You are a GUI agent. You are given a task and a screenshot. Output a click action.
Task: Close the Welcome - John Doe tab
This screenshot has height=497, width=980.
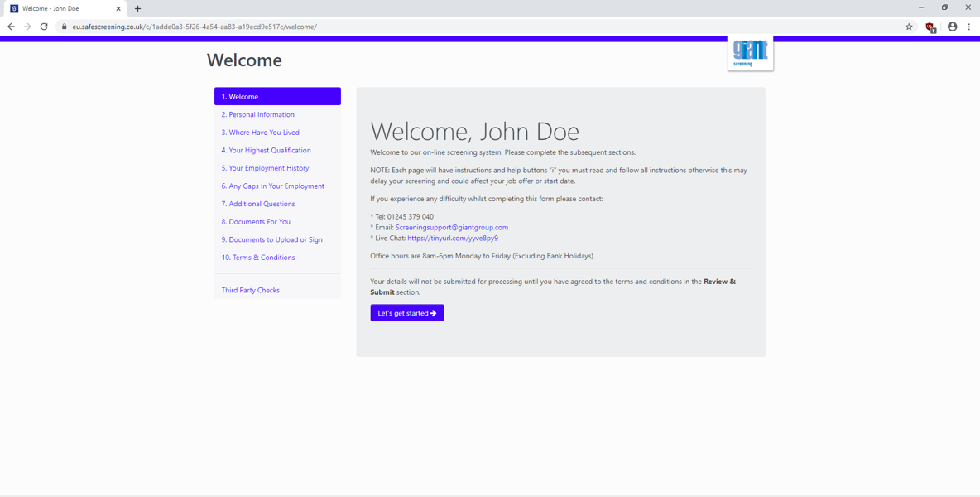click(118, 8)
